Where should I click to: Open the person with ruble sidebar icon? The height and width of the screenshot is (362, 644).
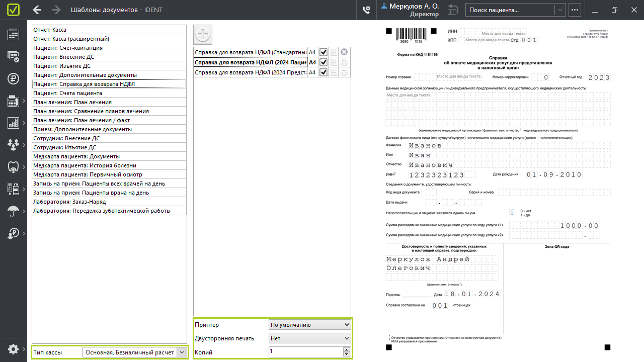tap(14, 233)
